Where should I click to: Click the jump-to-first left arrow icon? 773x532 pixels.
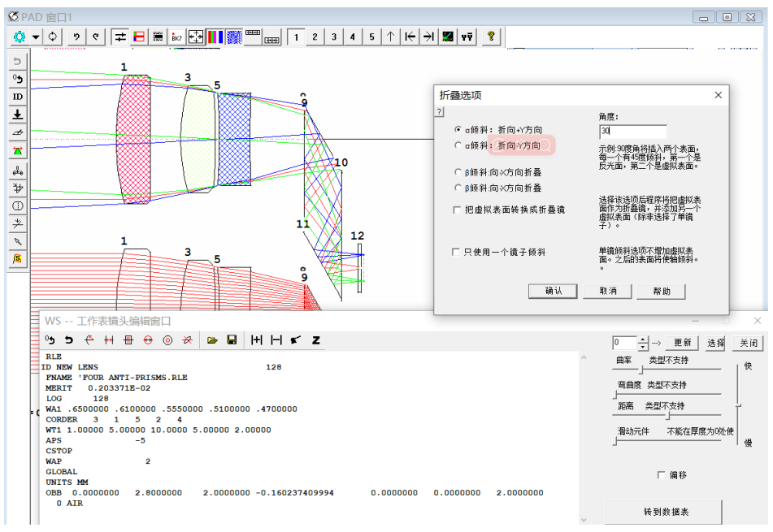pyautogui.click(x=410, y=37)
